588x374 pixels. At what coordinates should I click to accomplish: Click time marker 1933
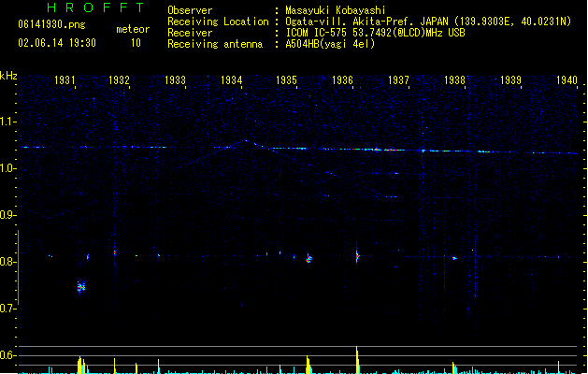click(x=175, y=79)
